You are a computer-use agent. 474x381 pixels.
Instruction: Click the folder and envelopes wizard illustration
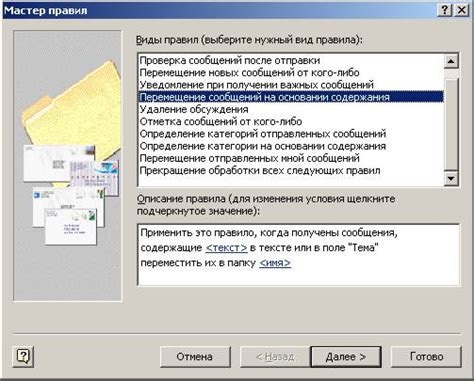click(x=68, y=166)
